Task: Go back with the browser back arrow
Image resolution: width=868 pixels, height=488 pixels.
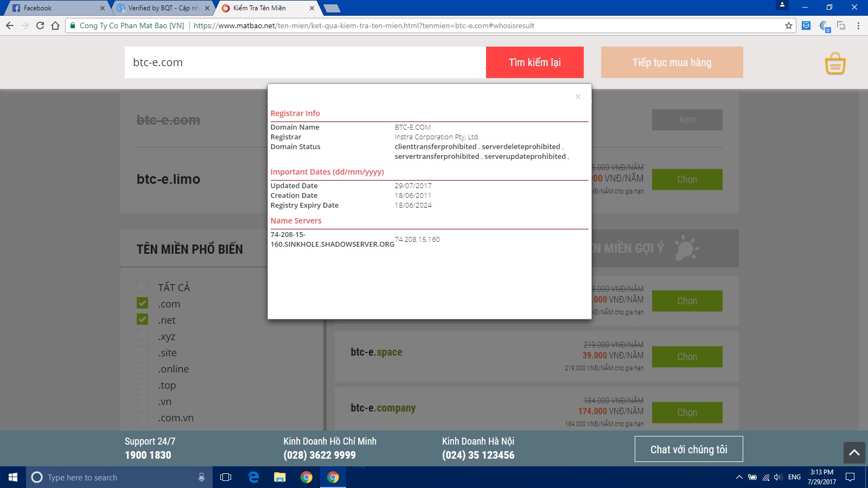Action: [x=10, y=25]
